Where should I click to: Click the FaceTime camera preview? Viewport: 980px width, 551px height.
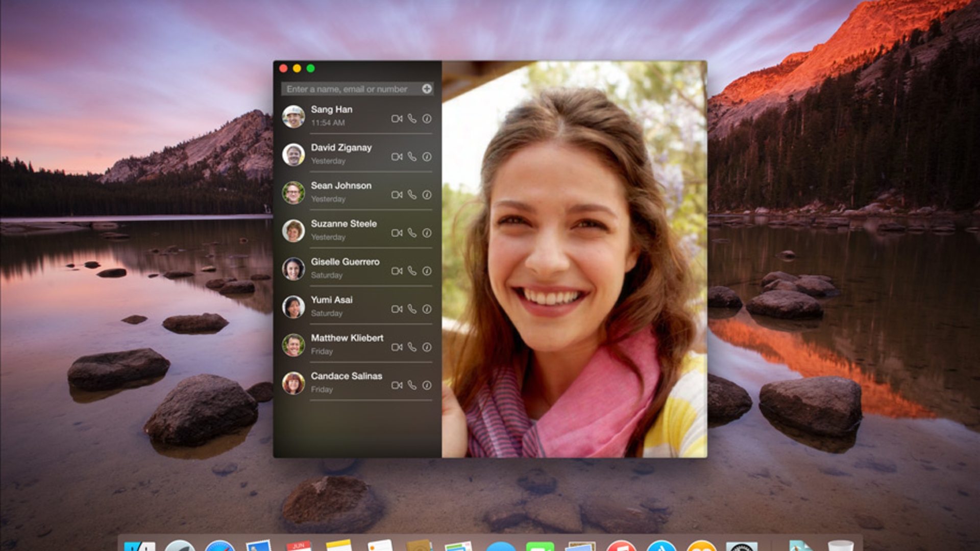[574, 259]
